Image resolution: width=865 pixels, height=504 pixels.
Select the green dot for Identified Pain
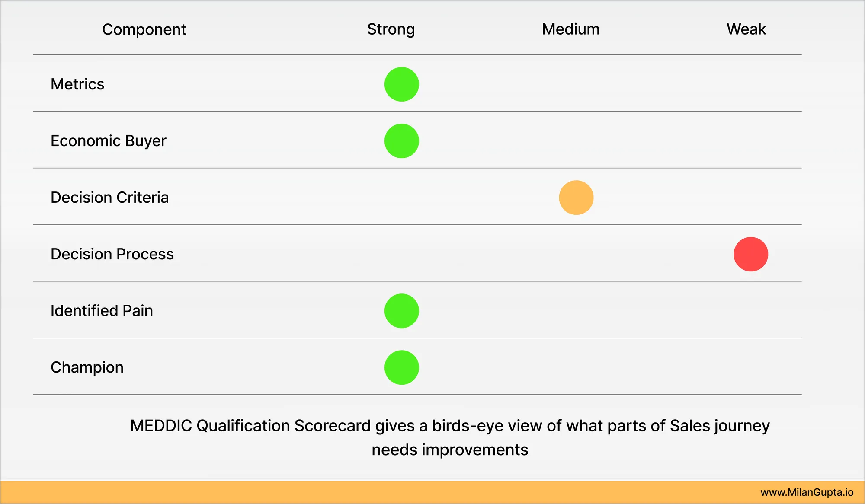point(401,311)
